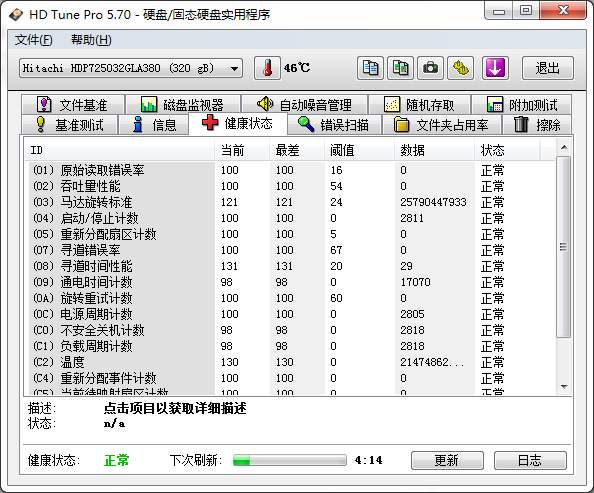Image resolution: width=594 pixels, height=493 pixels.
Task: Open the 帮助(H) menu
Action: coord(91,40)
